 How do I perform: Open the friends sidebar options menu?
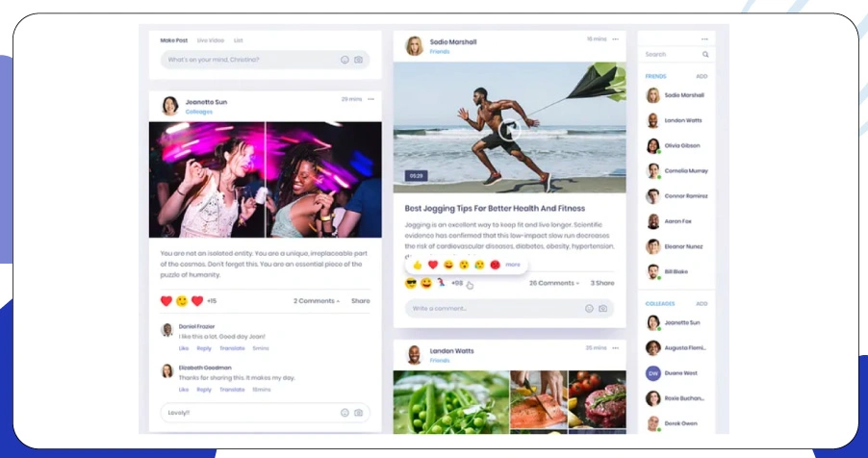[x=704, y=39]
